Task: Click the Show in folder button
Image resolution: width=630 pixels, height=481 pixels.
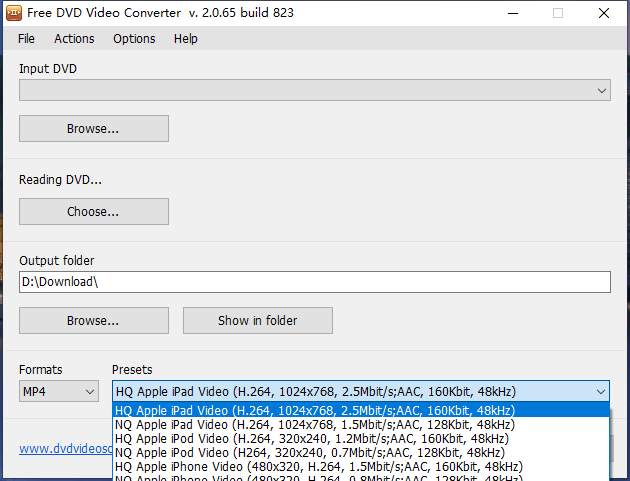Action: click(258, 321)
